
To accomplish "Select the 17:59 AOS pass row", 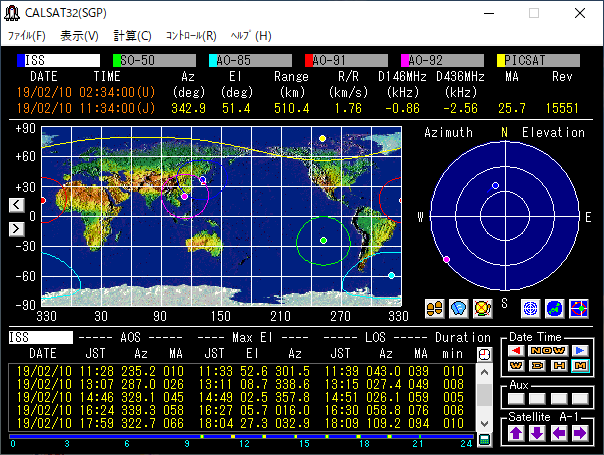I will (240, 424).
